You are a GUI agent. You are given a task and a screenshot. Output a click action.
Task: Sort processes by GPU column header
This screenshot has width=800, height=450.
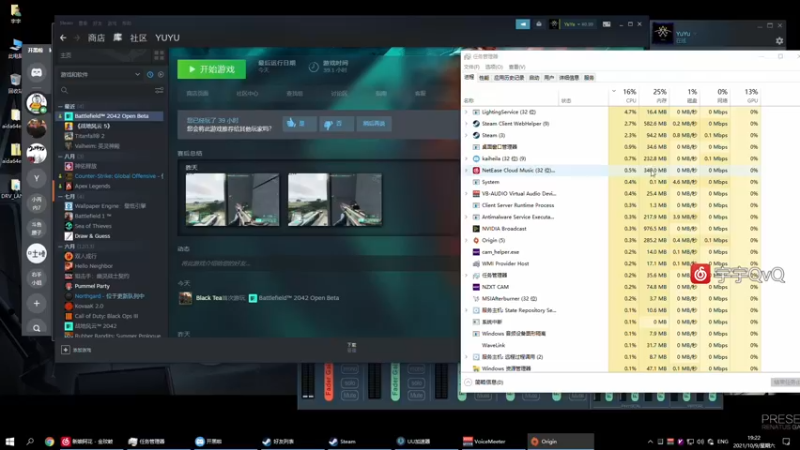pos(745,95)
